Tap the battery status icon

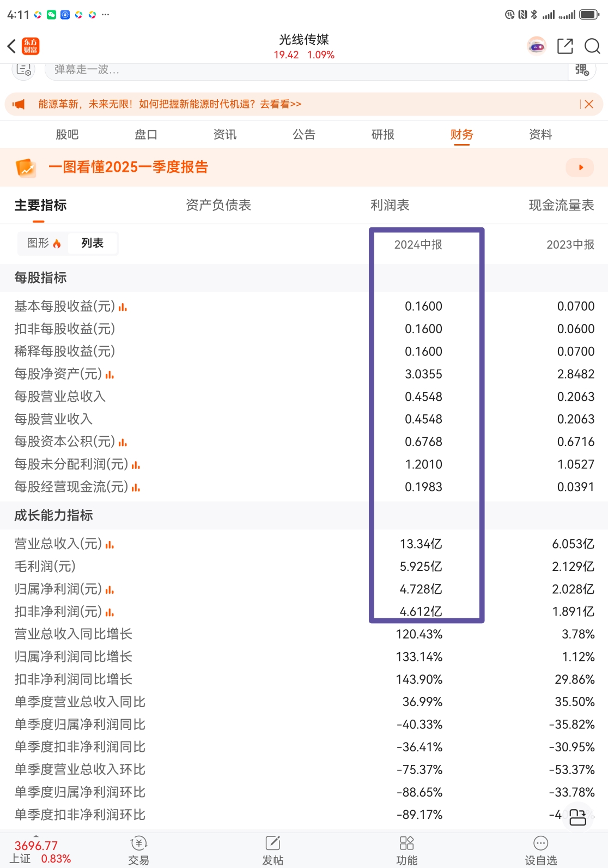(589, 15)
